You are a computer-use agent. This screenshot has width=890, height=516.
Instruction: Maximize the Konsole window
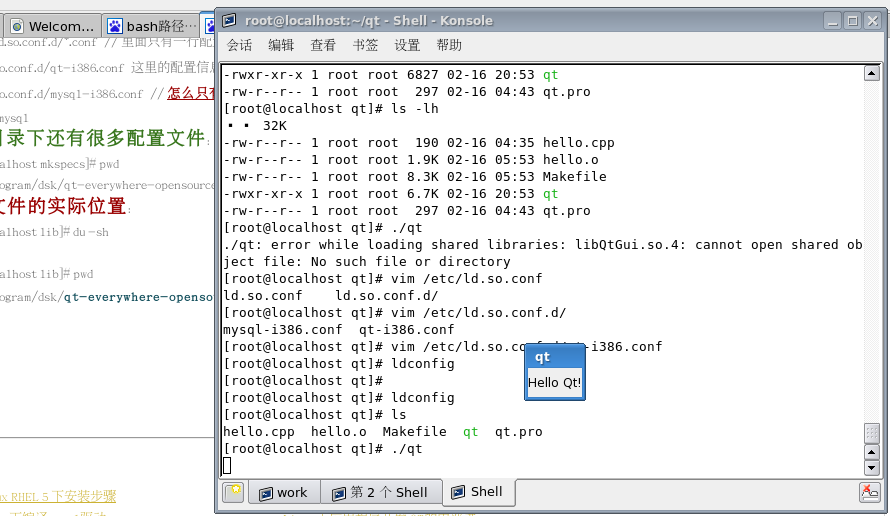coord(853,21)
